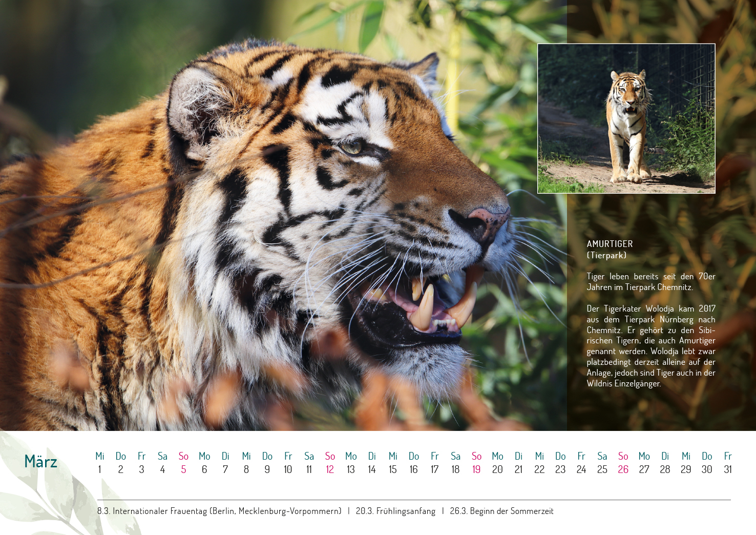Click the date 22 in the calendar
Image resolution: width=756 pixels, height=535 pixels.
pyautogui.click(x=539, y=469)
